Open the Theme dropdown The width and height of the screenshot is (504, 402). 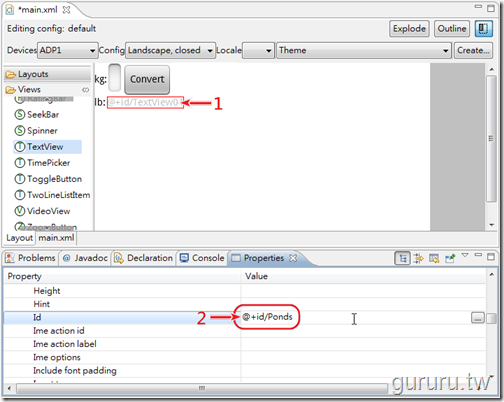tap(364, 50)
